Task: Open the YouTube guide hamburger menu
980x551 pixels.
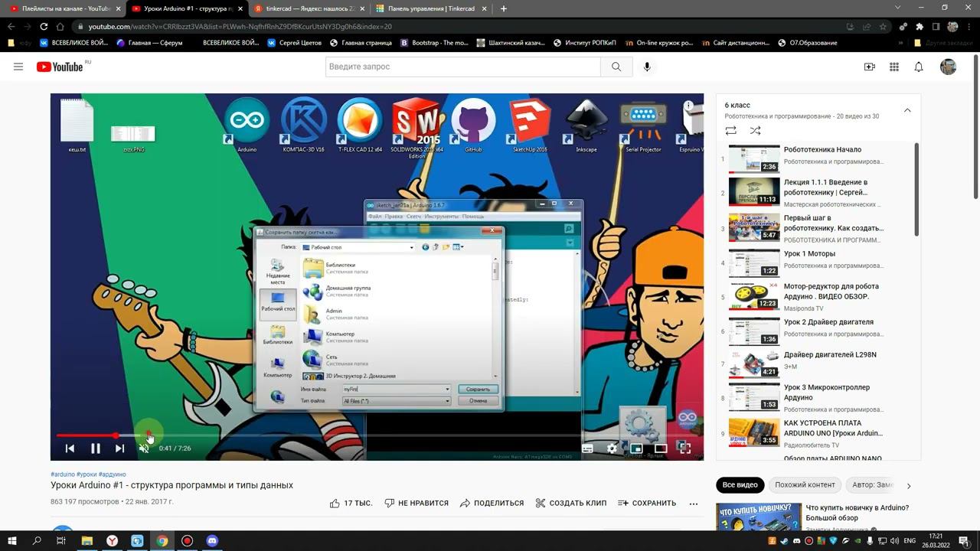Action: (18, 67)
